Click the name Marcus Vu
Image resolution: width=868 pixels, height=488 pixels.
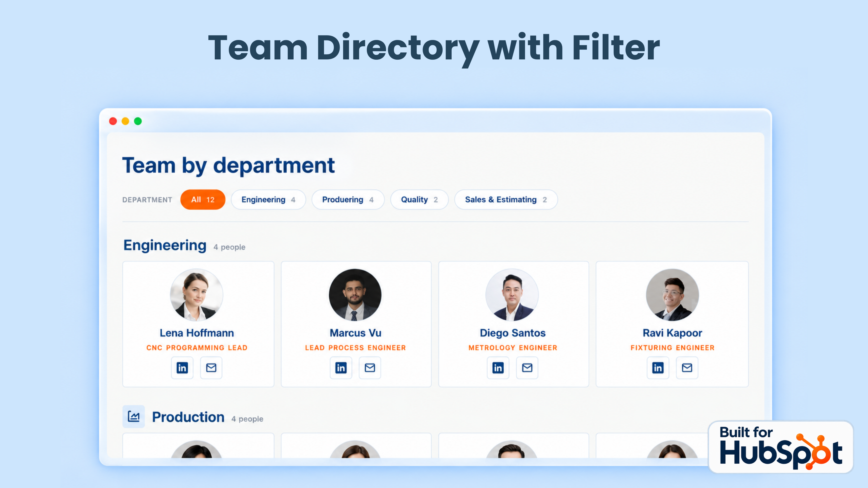[356, 333]
